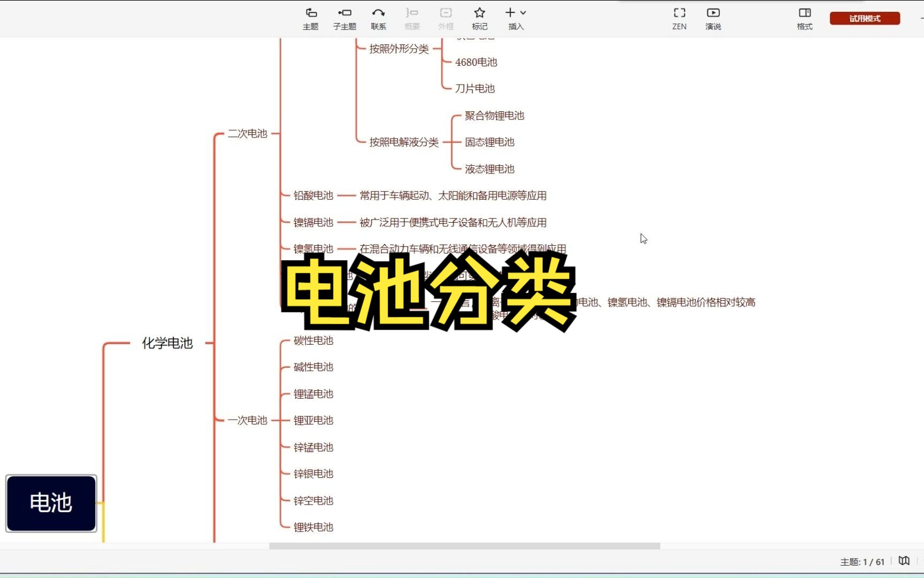This screenshot has height=578, width=924.
Task: Select the 被广泛用于便携式电子设备 description topic
Action: (x=453, y=222)
